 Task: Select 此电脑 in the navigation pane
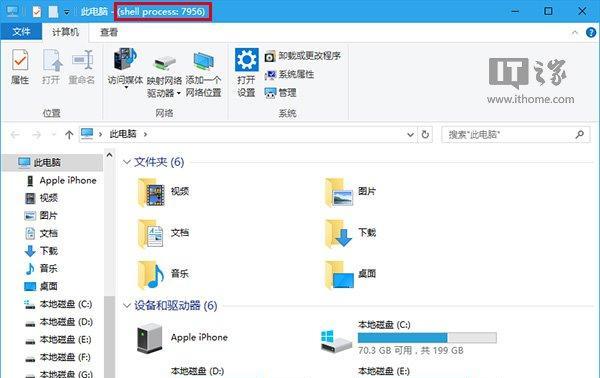point(52,163)
